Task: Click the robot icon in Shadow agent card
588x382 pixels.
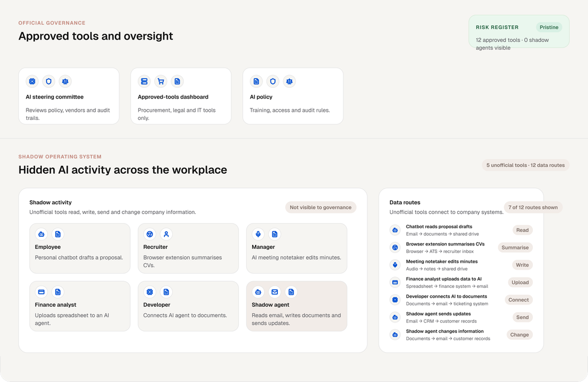Action: [258, 292]
